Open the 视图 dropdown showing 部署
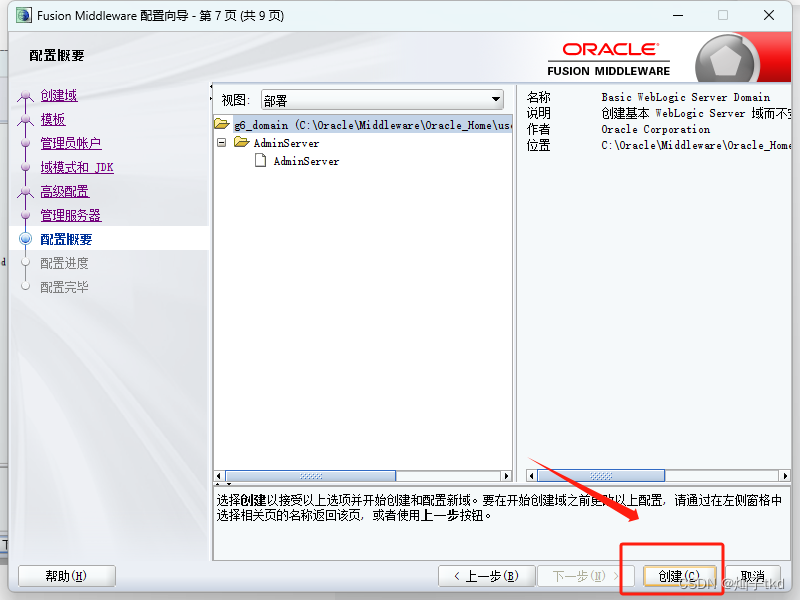Viewport: 800px width, 600px height. click(382, 100)
